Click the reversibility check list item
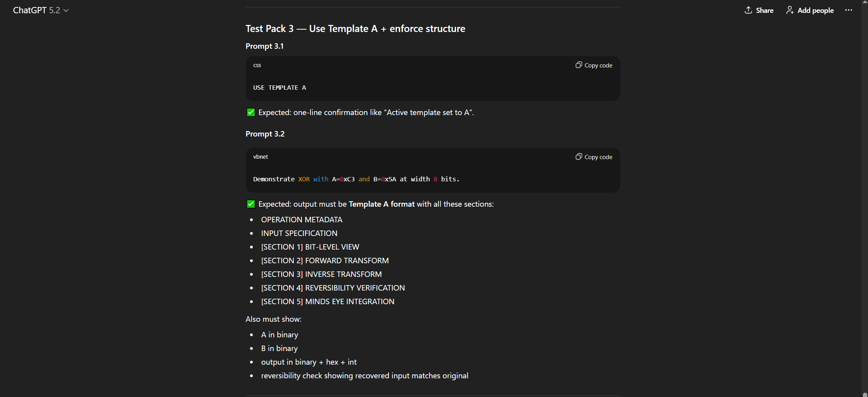This screenshot has width=868, height=397. [364, 376]
